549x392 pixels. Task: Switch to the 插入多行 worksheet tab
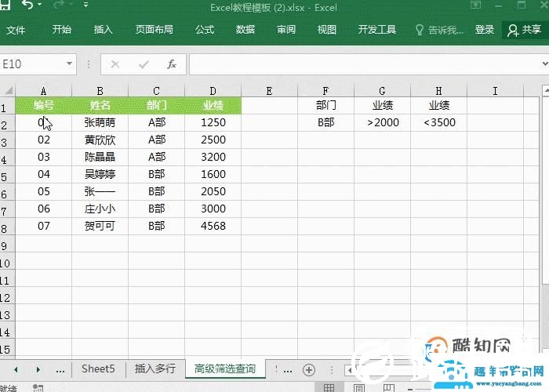[x=155, y=369]
